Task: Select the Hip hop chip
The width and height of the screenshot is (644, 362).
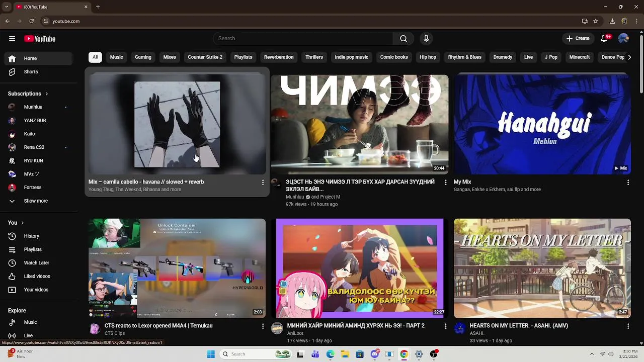Action: coord(428,57)
